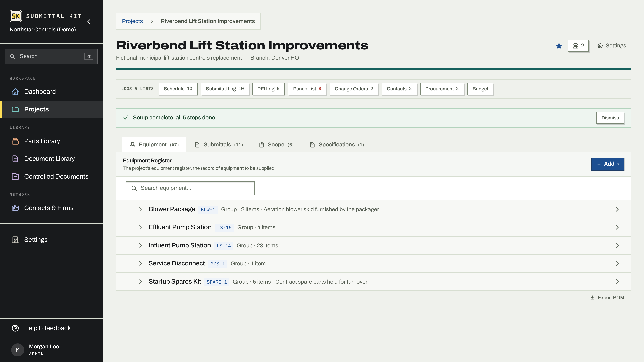Open the Add dropdown button
The image size is (644, 362).
608,164
